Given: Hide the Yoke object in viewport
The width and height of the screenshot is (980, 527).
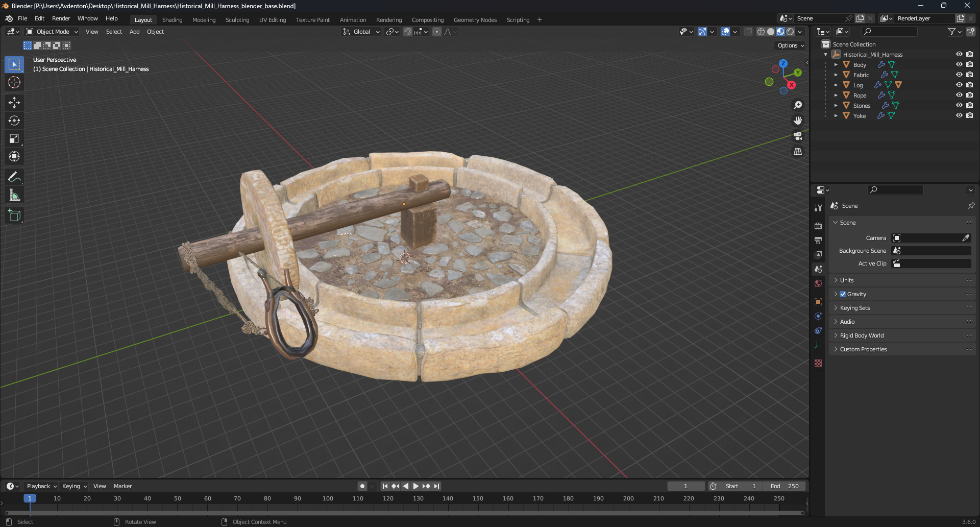Looking at the screenshot, I should [959, 115].
